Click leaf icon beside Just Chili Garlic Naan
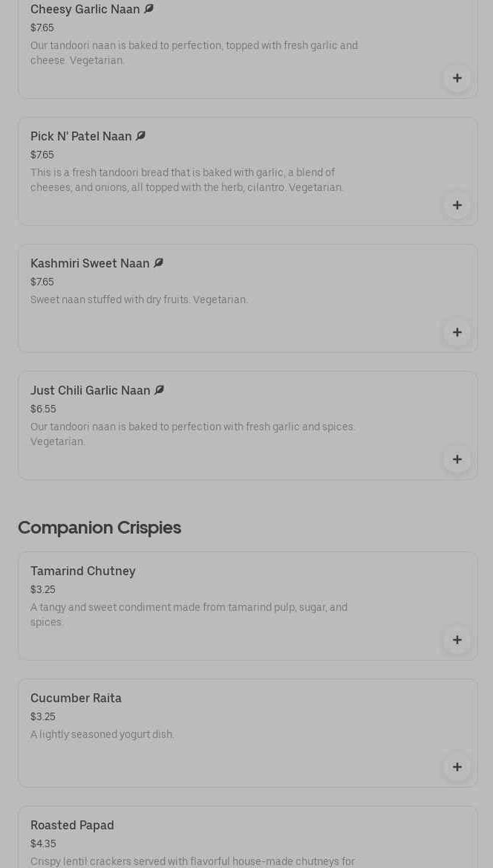The width and height of the screenshot is (493, 868). coord(159,390)
